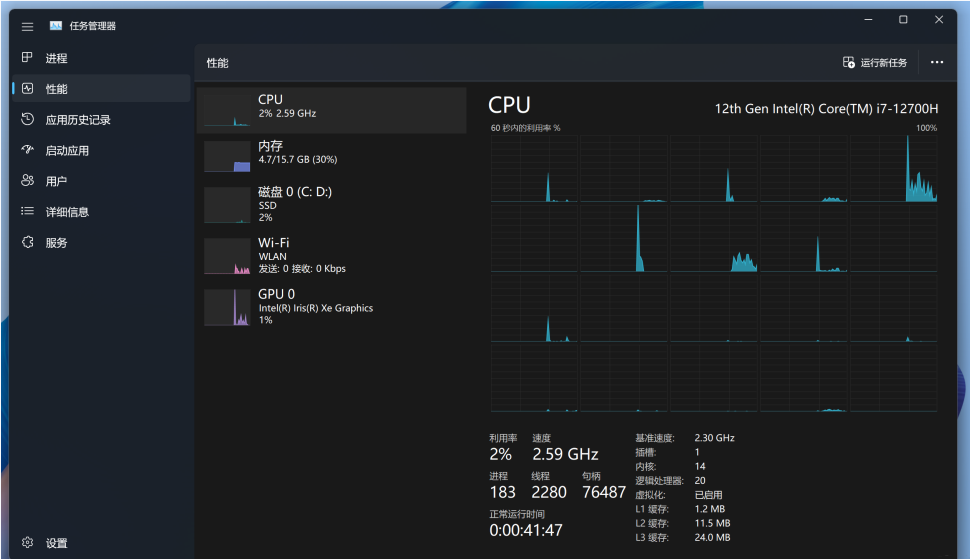Click the memory mini graph thumbnail

227,156
